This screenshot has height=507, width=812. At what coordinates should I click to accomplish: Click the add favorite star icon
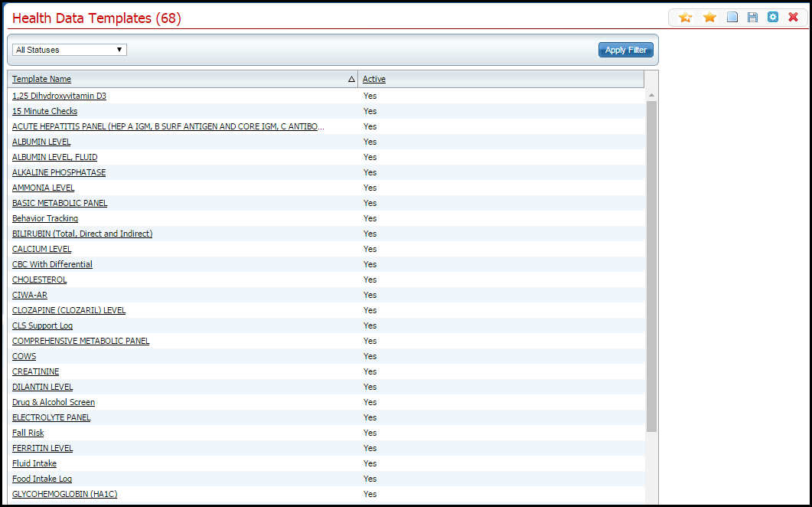click(685, 18)
